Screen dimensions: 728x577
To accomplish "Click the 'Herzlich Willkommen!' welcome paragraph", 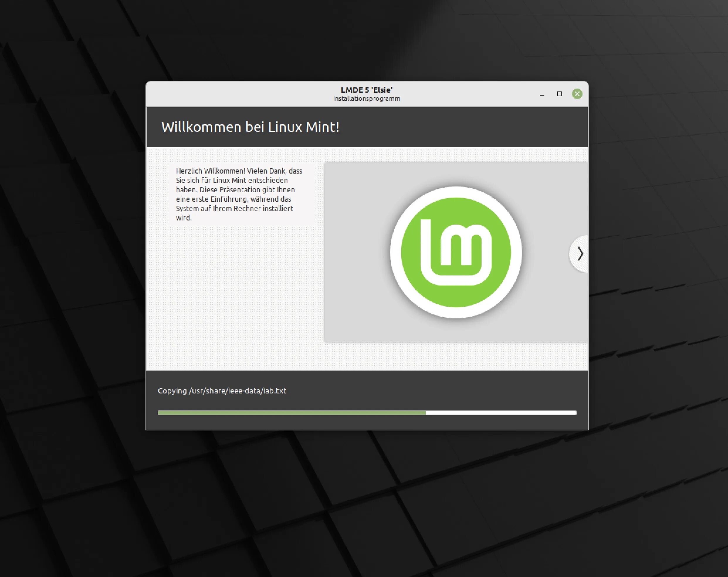I will [x=238, y=194].
